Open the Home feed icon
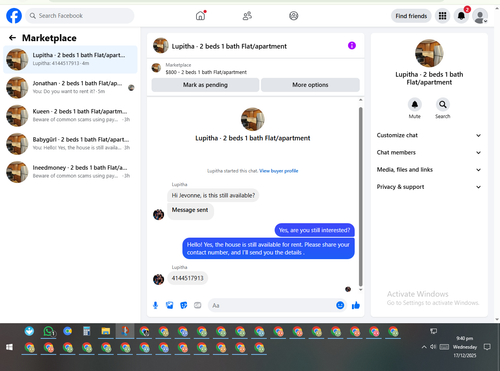This screenshot has width=500, height=371. 201,16
